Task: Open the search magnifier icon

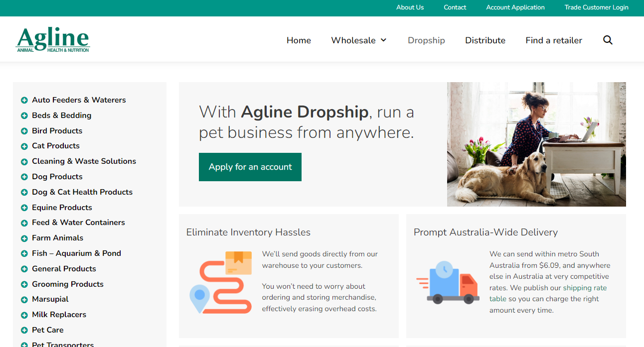Action: 608,40
